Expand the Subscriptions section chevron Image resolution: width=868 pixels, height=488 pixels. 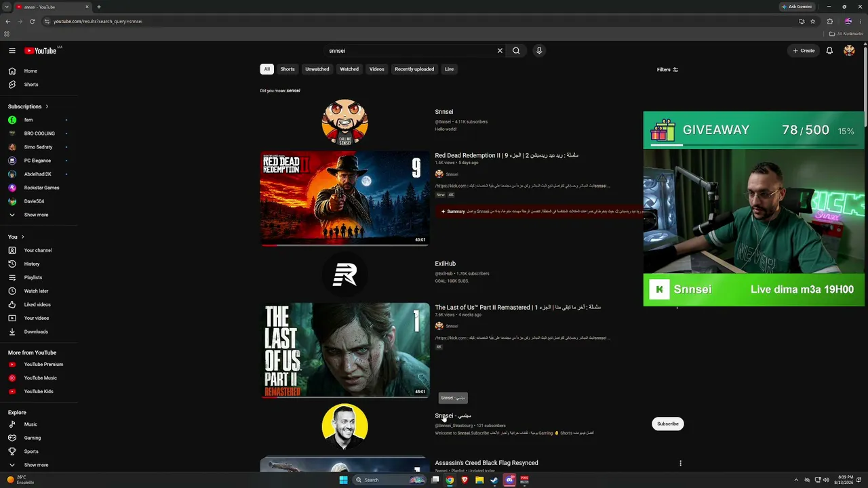[47, 106]
